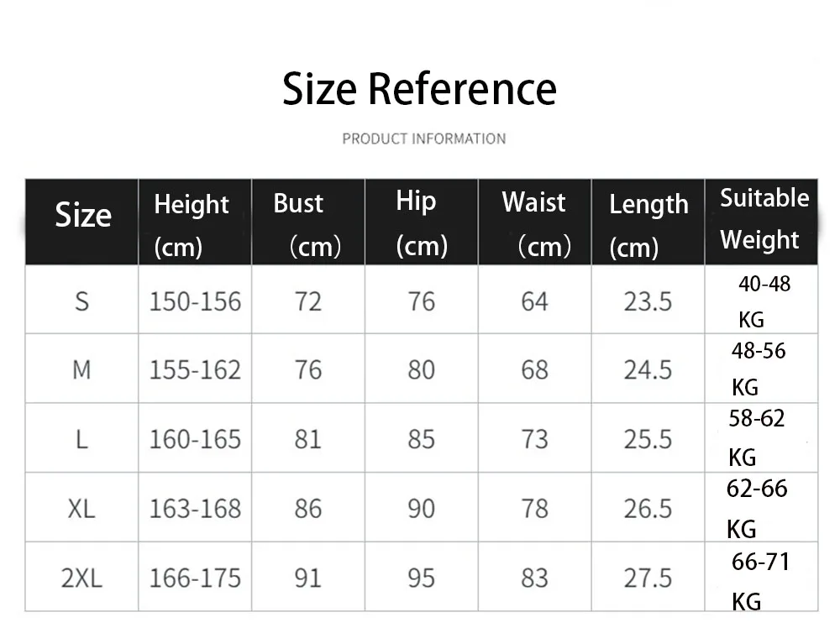
Task: Select the PRODUCT INFORMATION subtitle
Action: click(x=423, y=139)
